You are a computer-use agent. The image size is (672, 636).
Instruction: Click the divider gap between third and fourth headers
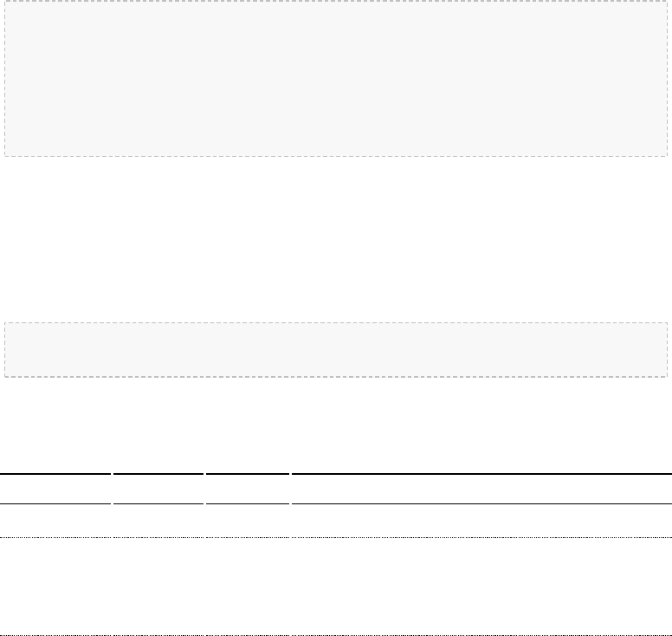point(291,489)
